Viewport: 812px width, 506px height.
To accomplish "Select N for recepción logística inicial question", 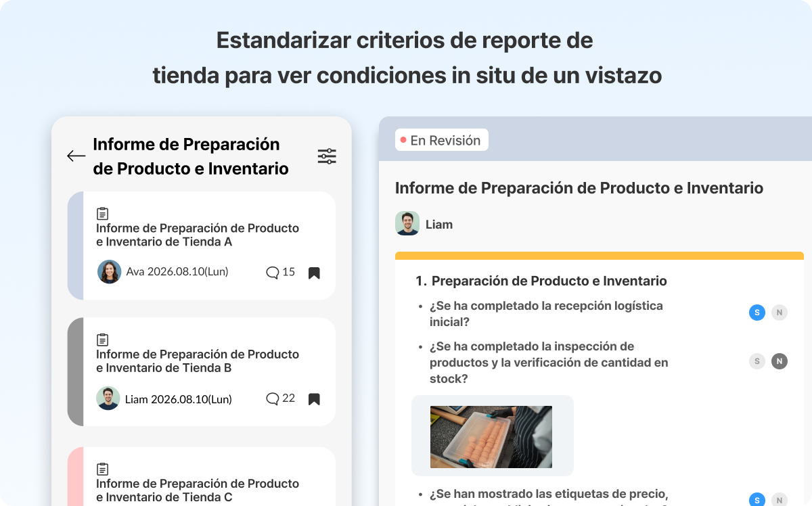I will coord(780,313).
